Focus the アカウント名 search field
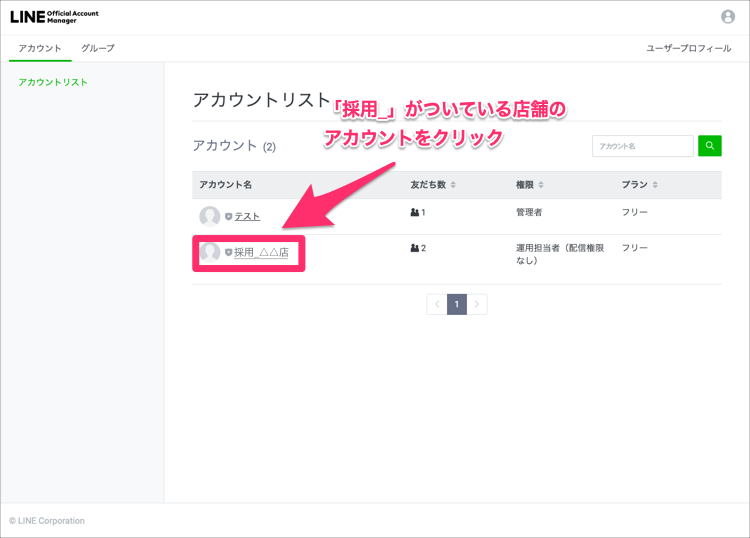Viewport: 750px width, 538px height. [x=642, y=146]
